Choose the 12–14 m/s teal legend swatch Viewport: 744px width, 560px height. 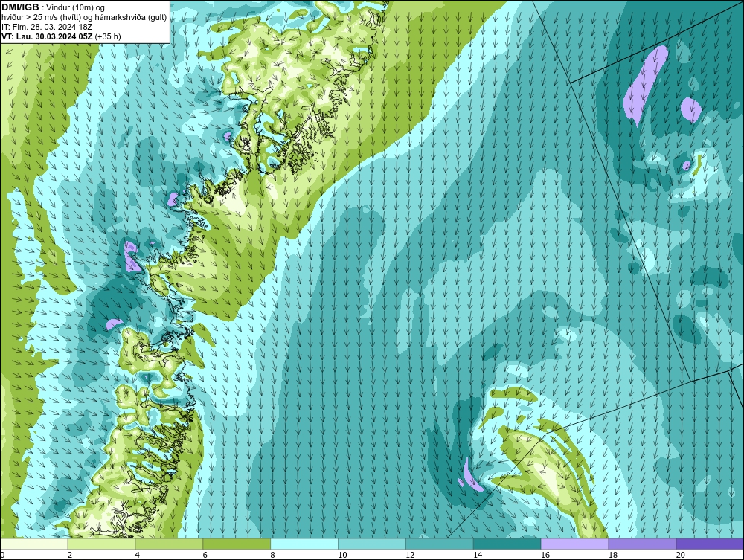click(440, 544)
